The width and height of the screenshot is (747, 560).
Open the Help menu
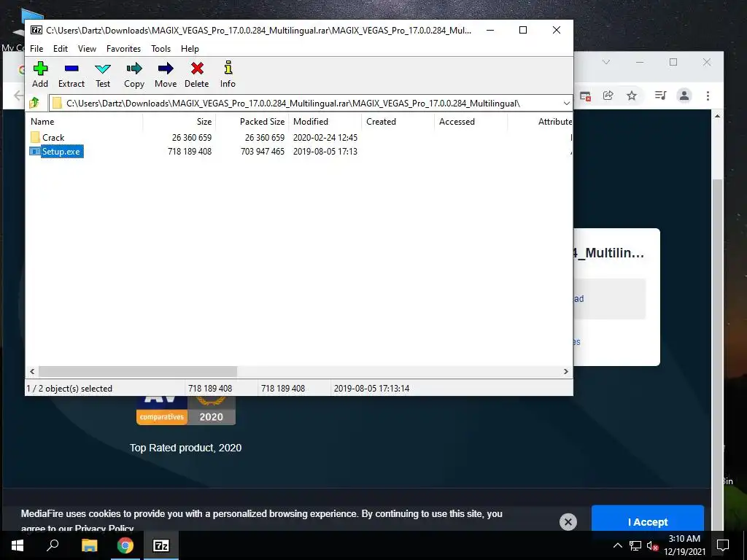[x=190, y=49]
